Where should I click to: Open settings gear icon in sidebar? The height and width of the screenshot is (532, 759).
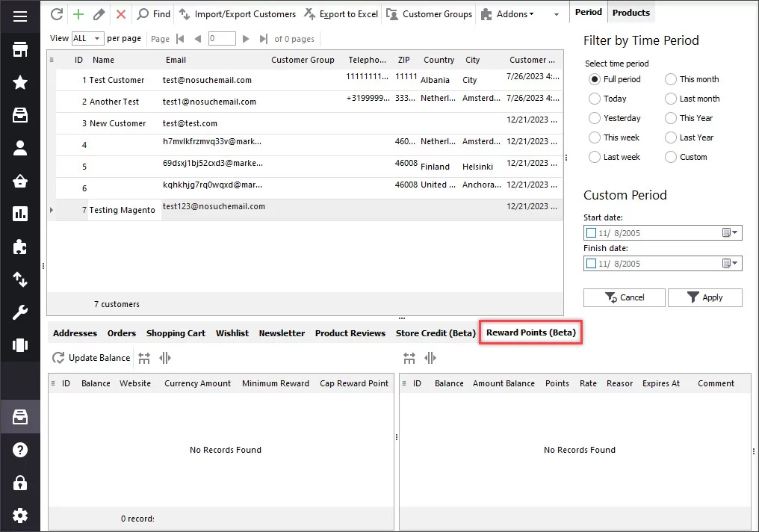[20, 516]
